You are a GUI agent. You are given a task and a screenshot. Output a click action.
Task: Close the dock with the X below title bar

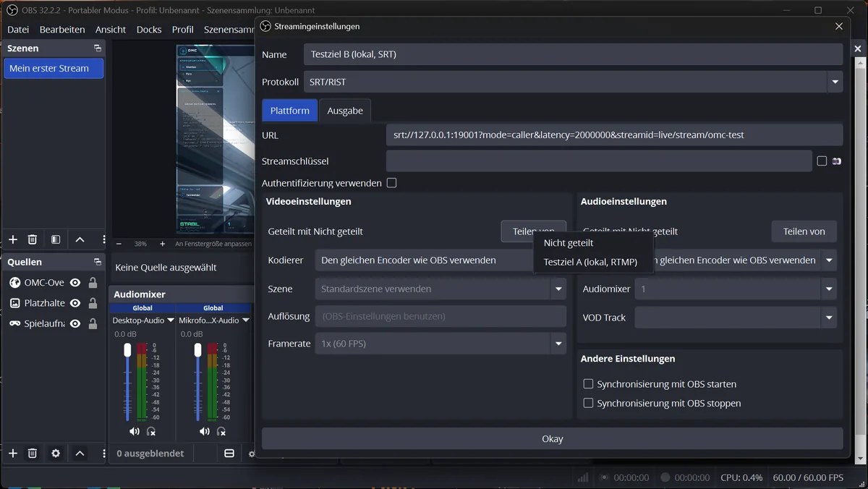pyautogui.click(x=858, y=49)
